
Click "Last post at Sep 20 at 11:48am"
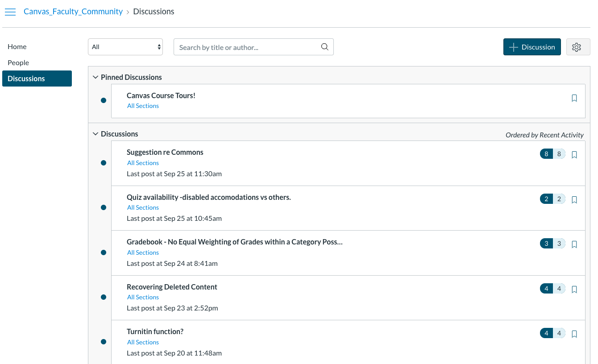click(174, 353)
